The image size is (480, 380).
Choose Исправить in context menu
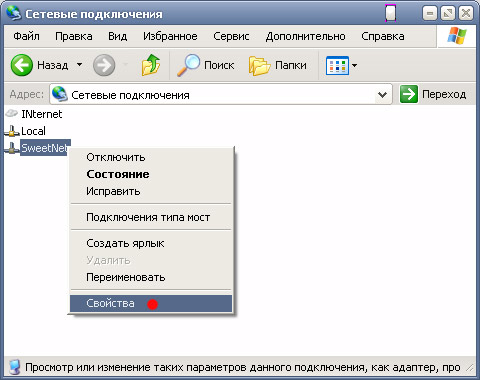[x=151, y=191]
